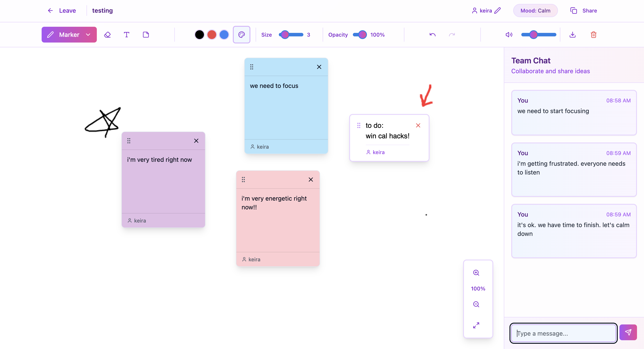The height and width of the screenshot is (349, 644).
Task: Focus the 'Type a message' field
Action: tap(563, 333)
